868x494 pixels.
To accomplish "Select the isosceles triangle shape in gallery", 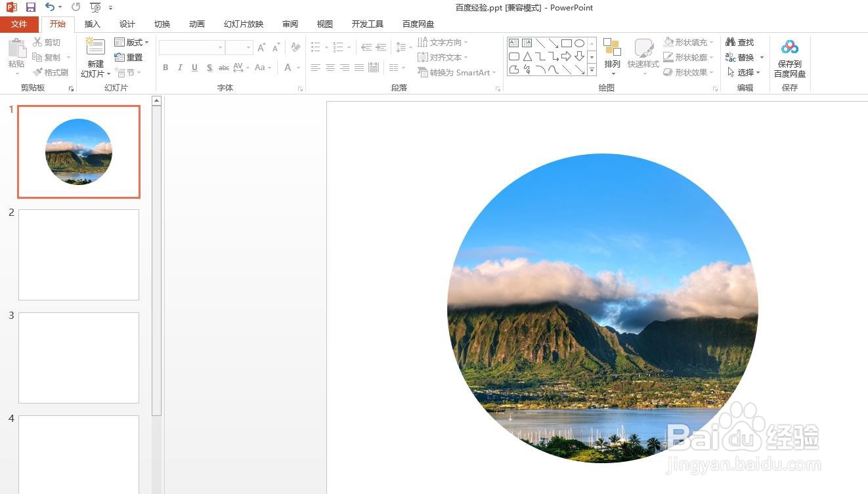I will (x=527, y=56).
